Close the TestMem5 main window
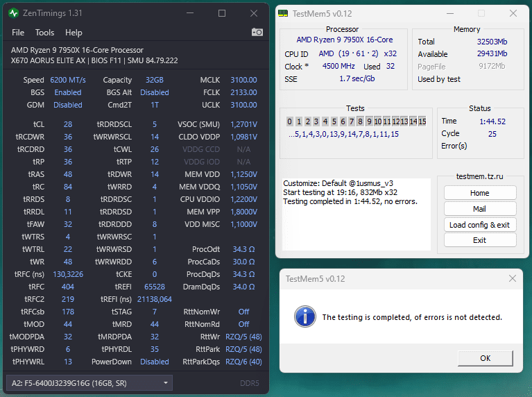 [x=513, y=14]
